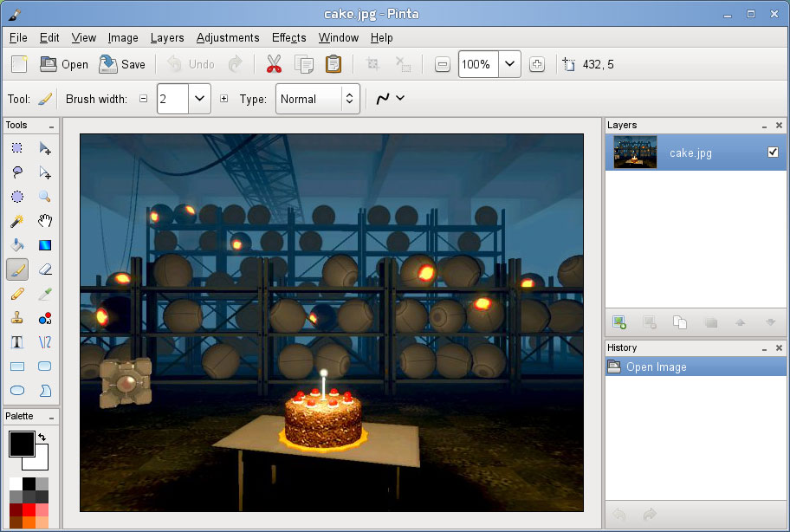Pick the red swatch in the palette
The image size is (790, 532).
29,509
